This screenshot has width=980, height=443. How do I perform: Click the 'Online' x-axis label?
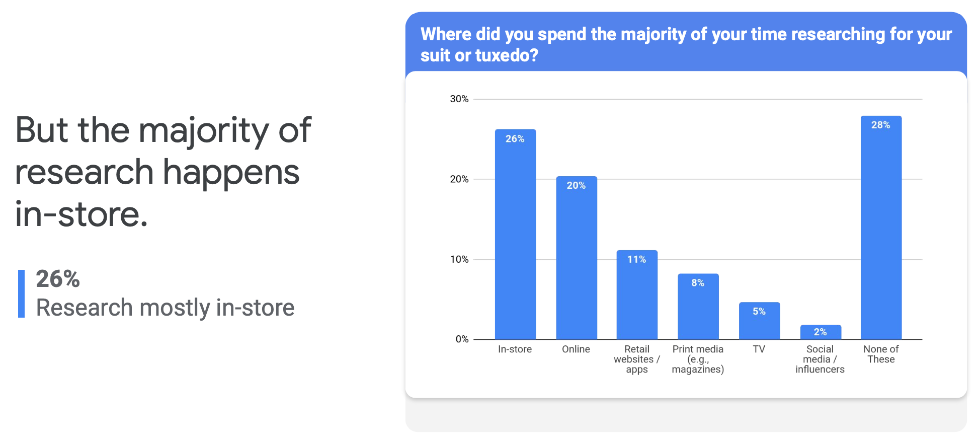click(576, 349)
